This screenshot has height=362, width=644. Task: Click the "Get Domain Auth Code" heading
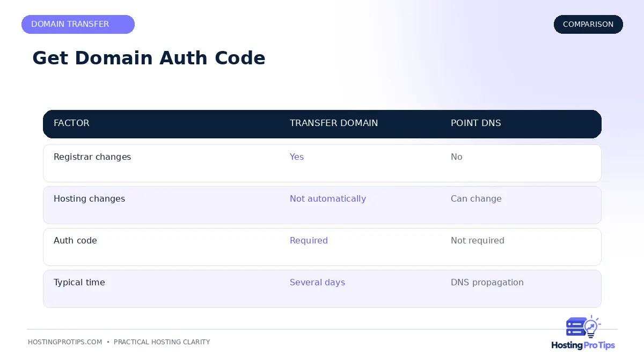(x=149, y=58)
